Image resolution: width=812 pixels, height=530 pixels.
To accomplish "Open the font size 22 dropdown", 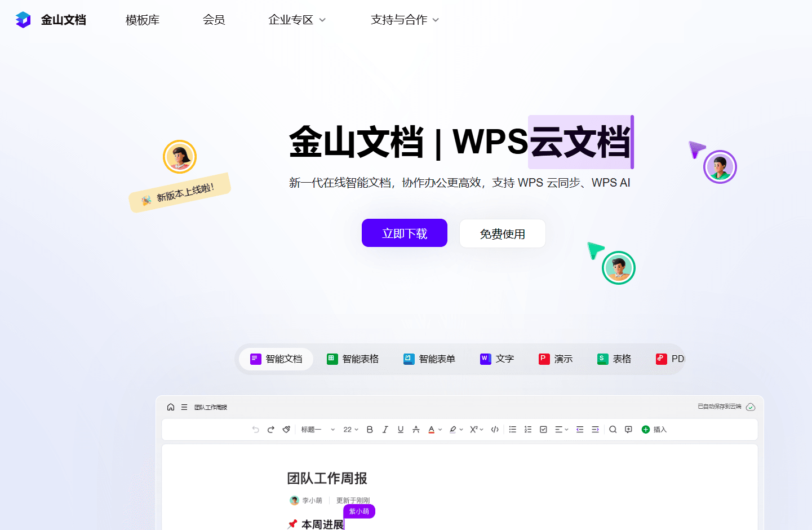I will [x=350, y=430].
